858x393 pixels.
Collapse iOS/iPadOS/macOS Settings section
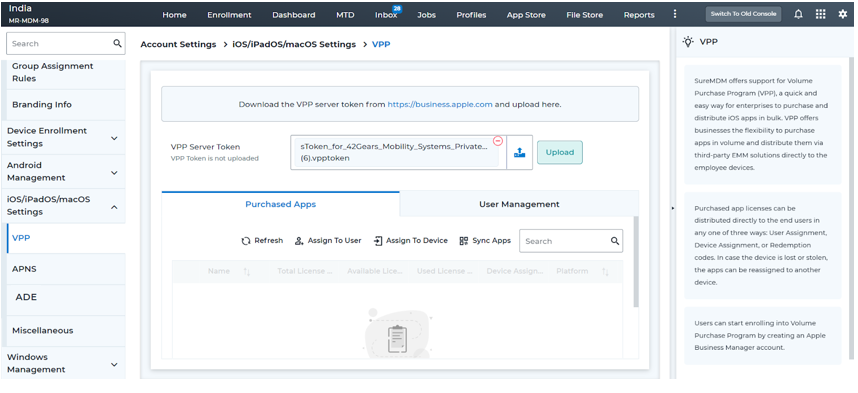(x=114, y=207)
